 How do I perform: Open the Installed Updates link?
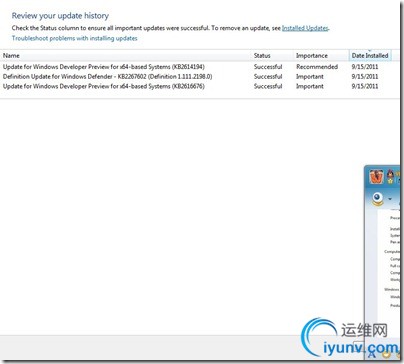[305, 28]
